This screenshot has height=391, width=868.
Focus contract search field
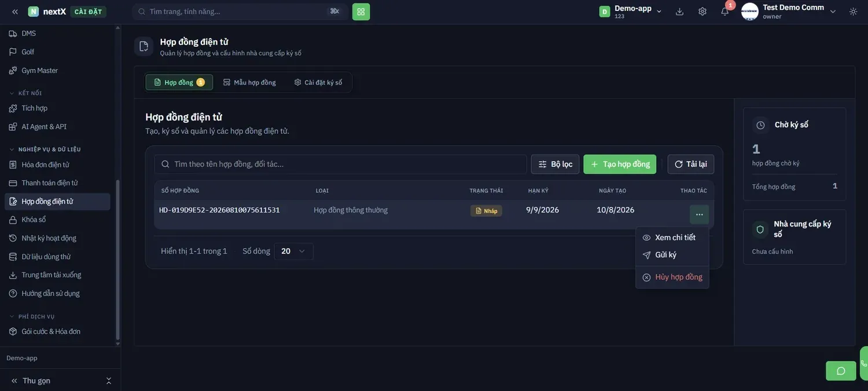pyautogui.click(x=340, y=165)
